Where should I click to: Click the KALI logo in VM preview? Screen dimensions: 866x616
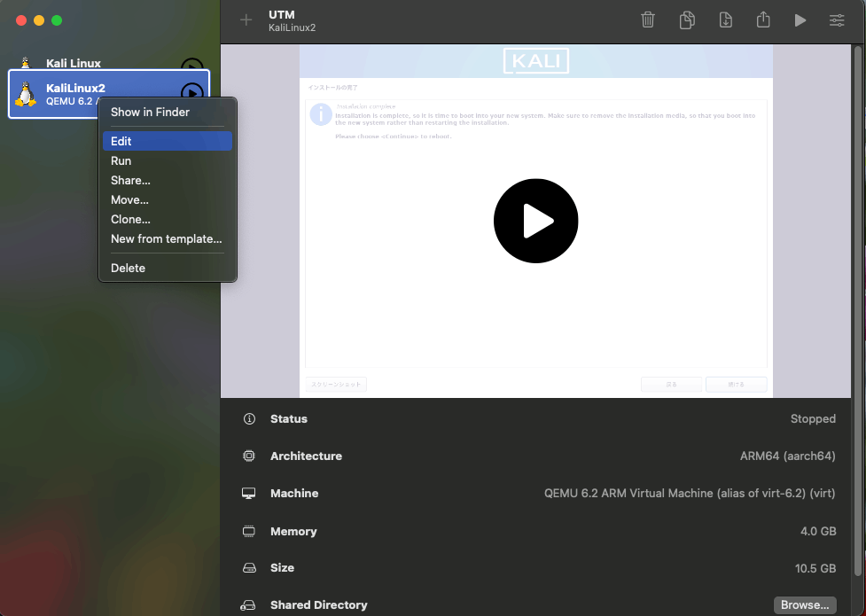535,61
